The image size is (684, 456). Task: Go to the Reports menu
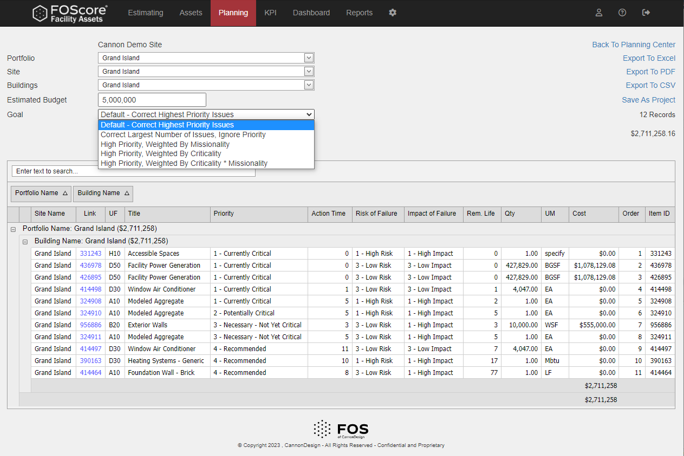(359, 13)
